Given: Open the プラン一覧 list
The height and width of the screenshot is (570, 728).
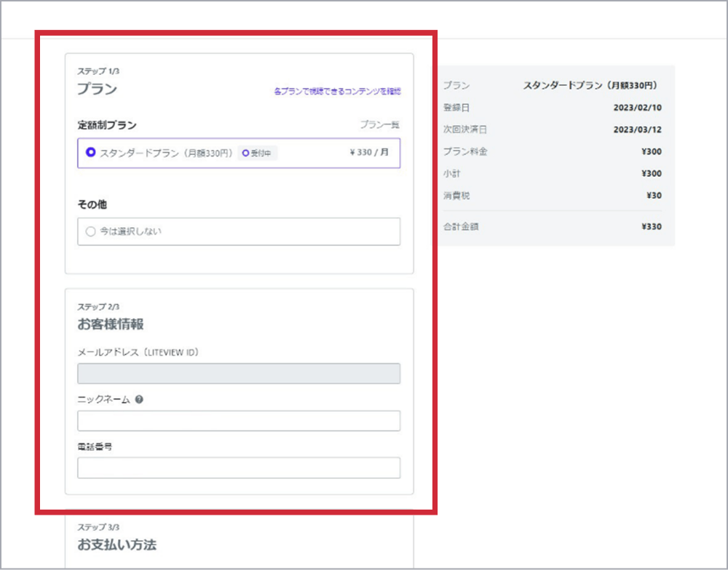Looking at the screenshot, I should (381, 124).
